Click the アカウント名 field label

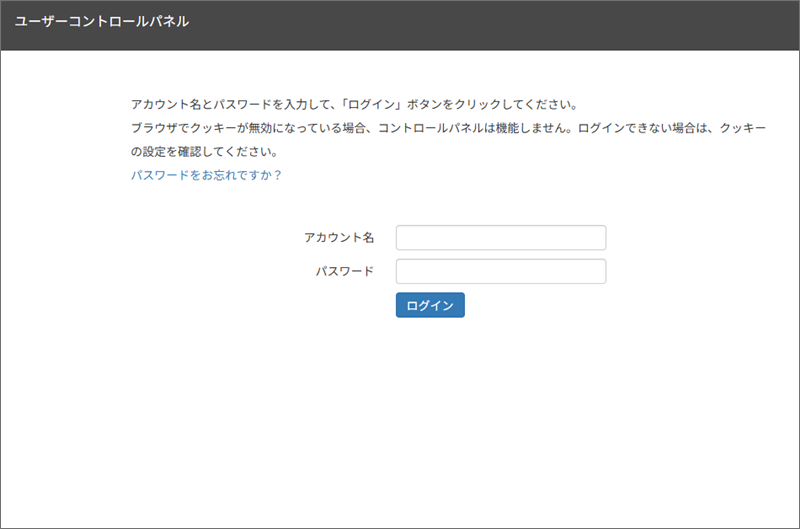(x=339, y=238)
